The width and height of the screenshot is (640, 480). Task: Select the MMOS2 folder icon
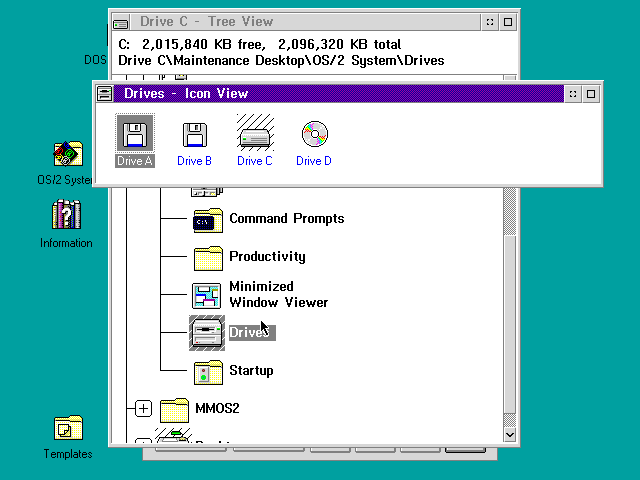174,410
